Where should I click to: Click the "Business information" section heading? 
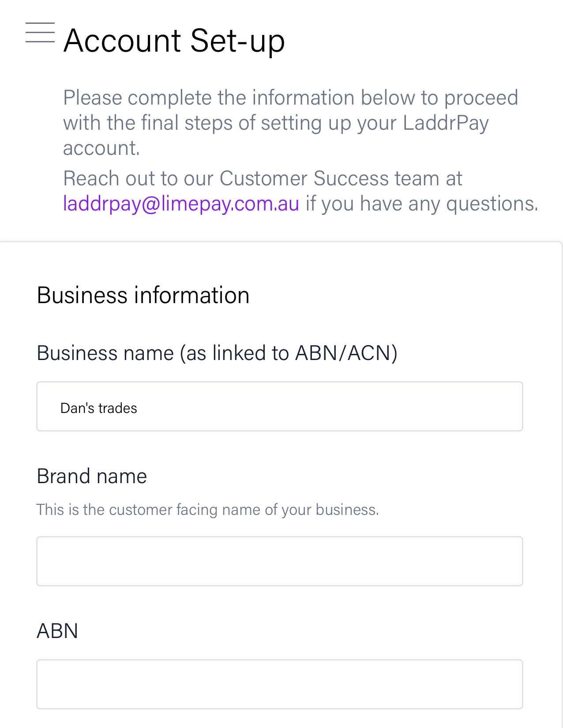(x=143, y=295)
